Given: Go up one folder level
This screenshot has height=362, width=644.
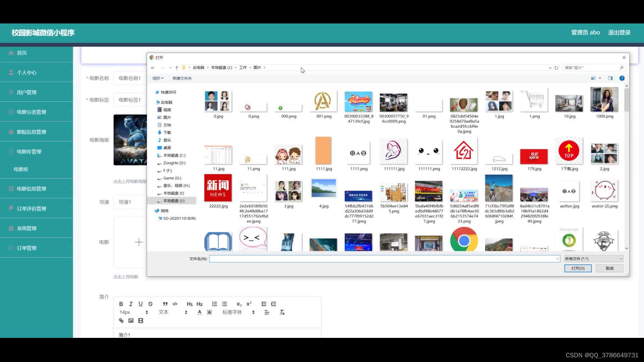Looking at the screenshot, I should pyautogui.click(x=177, y=68).
